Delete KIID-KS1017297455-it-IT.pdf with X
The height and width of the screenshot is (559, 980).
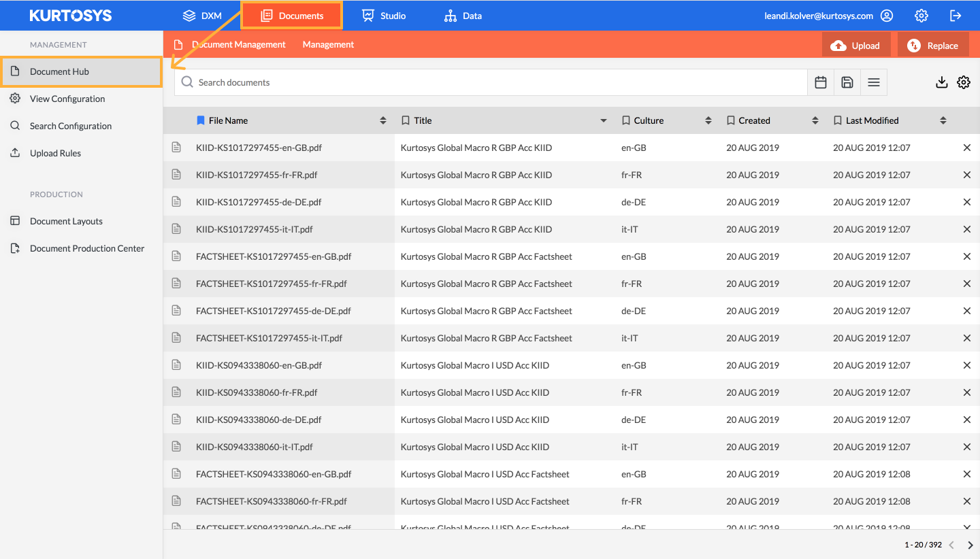(967, 229)
